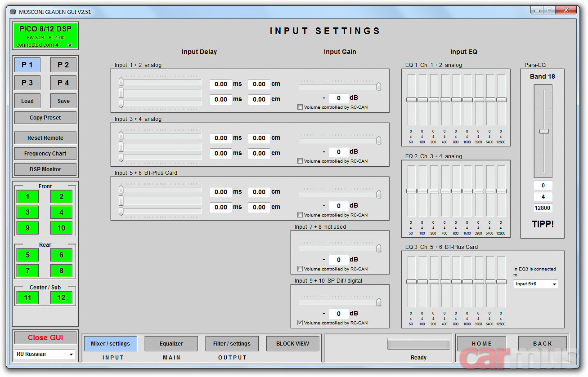Click the Copy Preset button
The height and width of the screenshot is (377, 588).
(x=45, y=118)
